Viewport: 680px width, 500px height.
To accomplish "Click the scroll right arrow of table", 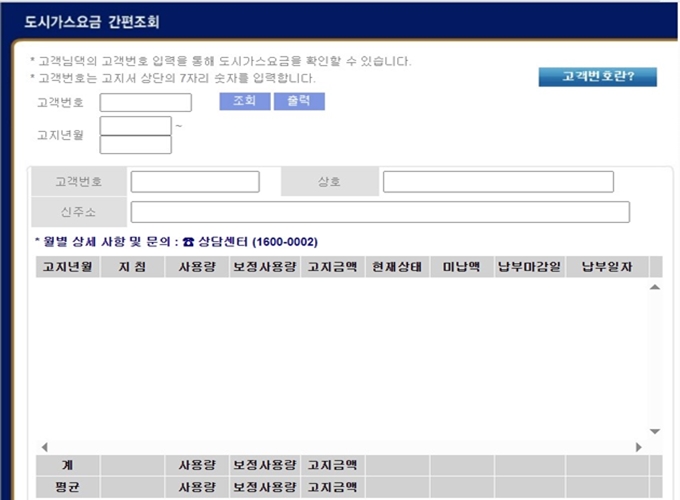I will [x=638, y=447].
